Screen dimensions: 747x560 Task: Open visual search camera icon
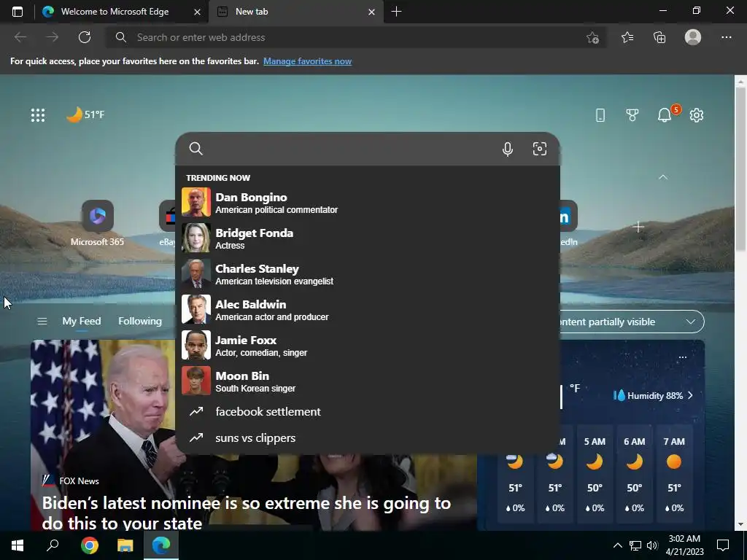point(540,149)
